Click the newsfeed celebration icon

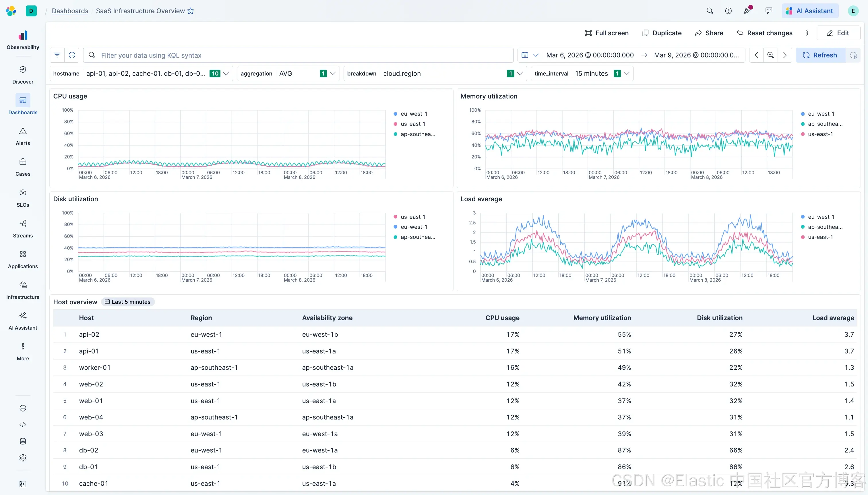(747, 11)
